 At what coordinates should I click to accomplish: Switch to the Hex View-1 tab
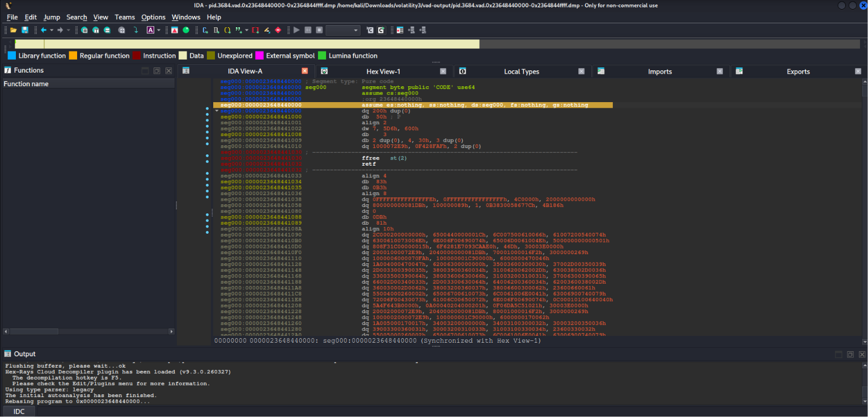pos(383,71)
